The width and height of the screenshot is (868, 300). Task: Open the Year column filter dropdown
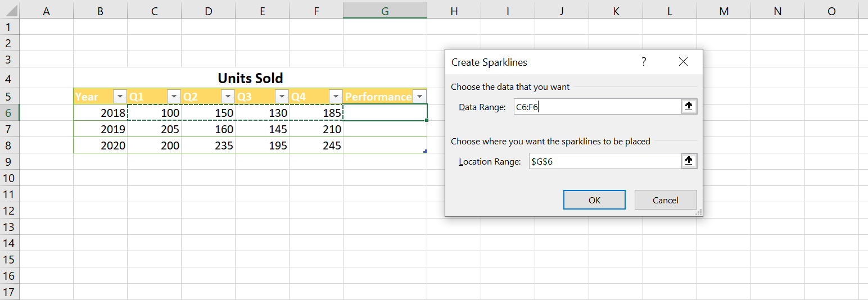click(120, 97)
